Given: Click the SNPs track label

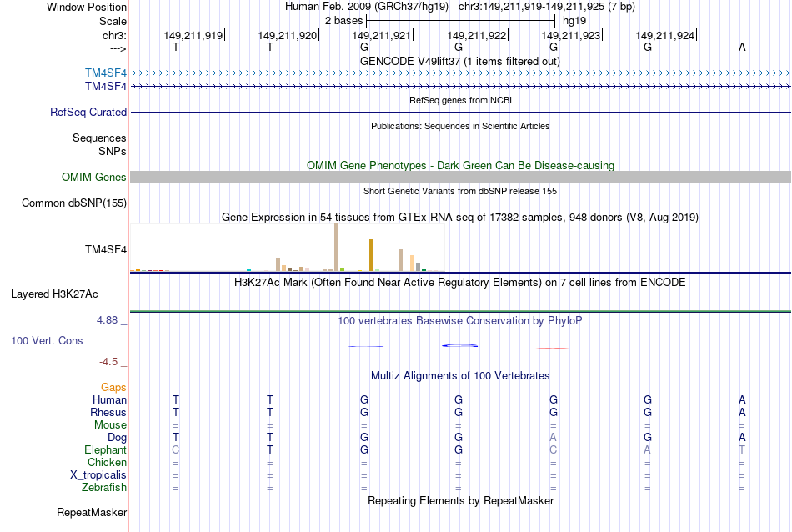Looking at the screenshot, I should [113, 151].
